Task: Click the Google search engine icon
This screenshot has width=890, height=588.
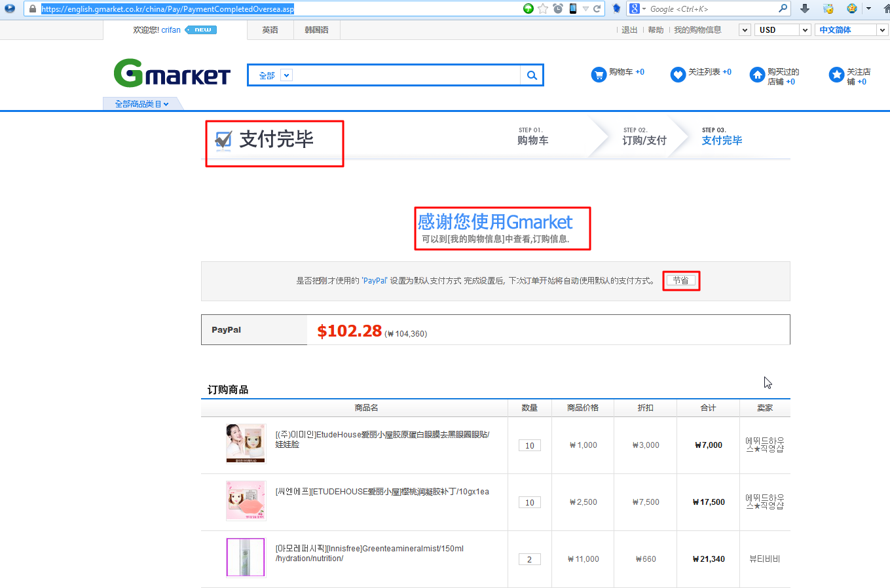Action: [x=634, y=9]
